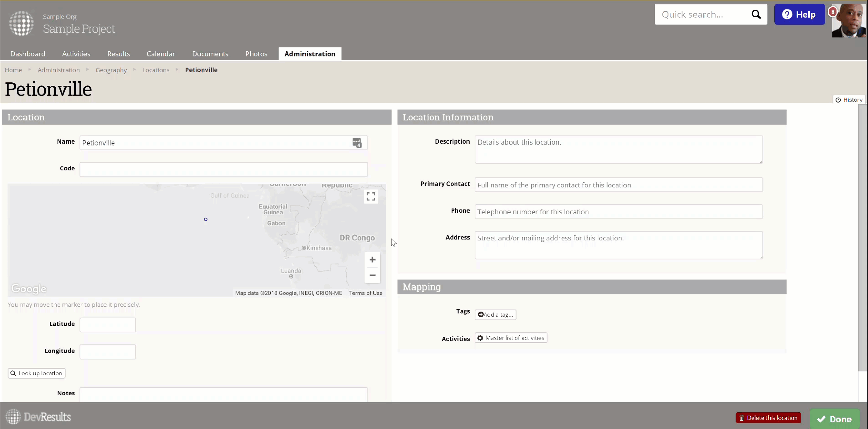Viewport: 868px width, 429px height.
Task: Toggle fullscreen map view
Action: (371, 196)
